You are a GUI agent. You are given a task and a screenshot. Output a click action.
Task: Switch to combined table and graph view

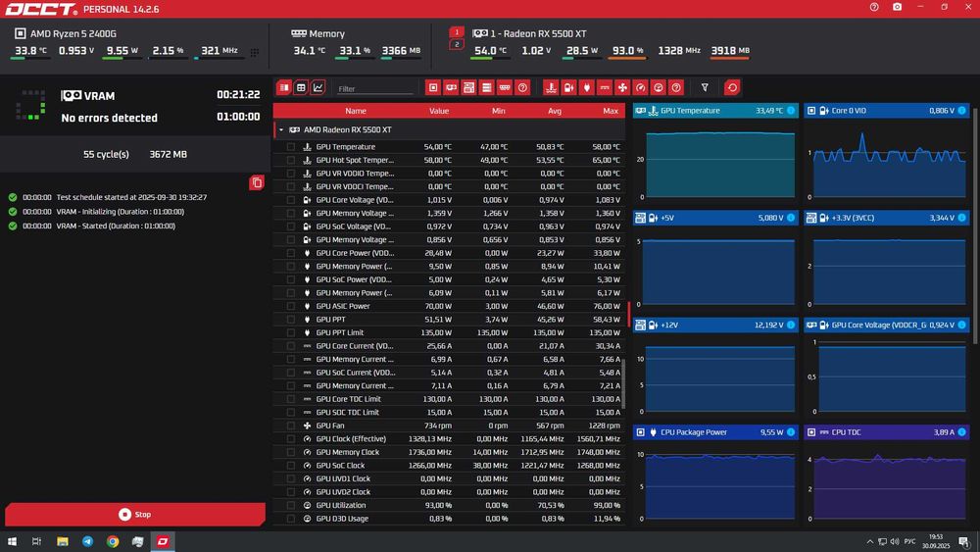coord(284,87)
